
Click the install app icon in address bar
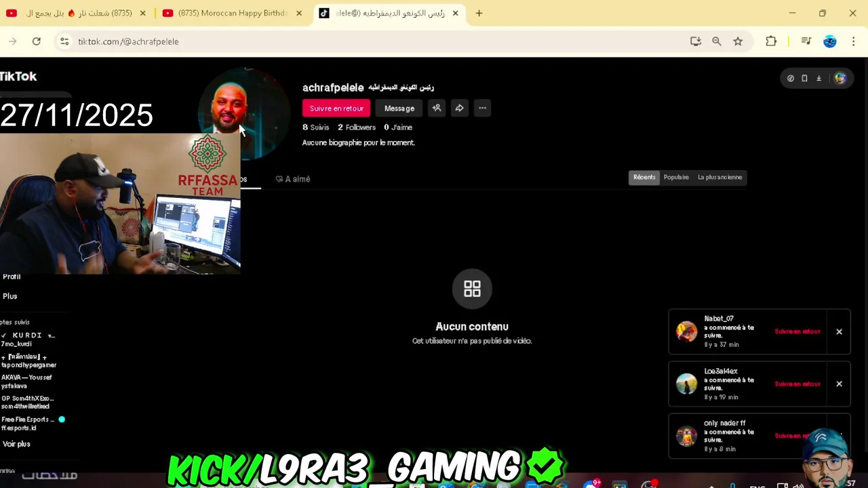point(696,41)
